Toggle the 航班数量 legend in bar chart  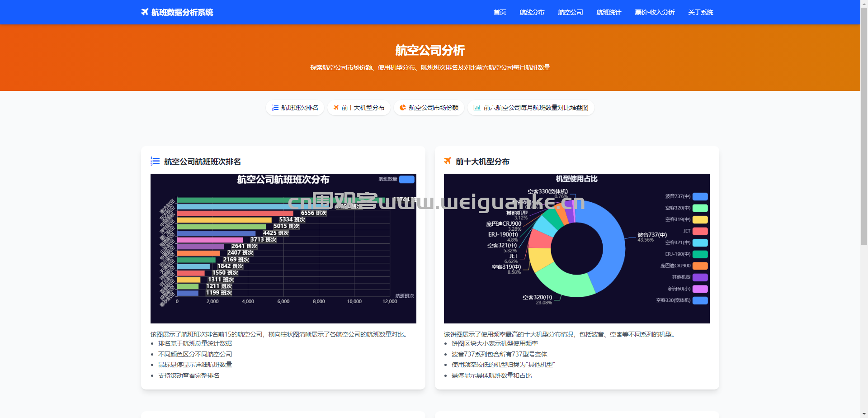tap(406, 179)
